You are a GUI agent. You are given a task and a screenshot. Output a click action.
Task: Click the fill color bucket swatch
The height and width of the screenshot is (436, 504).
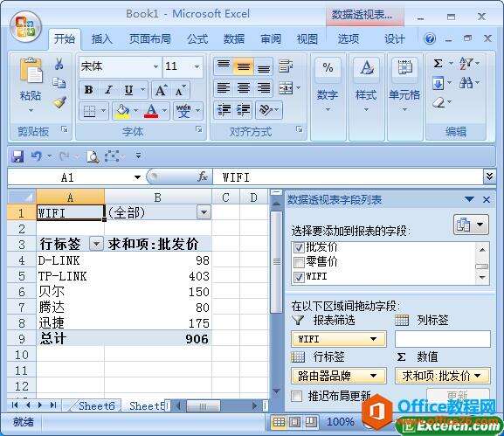pyautogui.click(x=122, y=111)
